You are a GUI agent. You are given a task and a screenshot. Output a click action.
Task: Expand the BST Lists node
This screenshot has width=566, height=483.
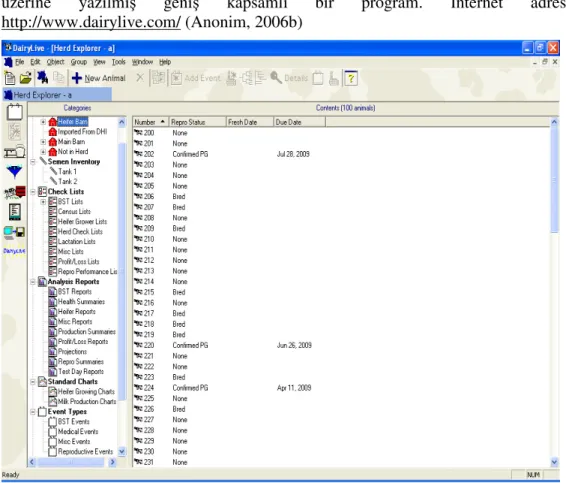click(43, 202)
